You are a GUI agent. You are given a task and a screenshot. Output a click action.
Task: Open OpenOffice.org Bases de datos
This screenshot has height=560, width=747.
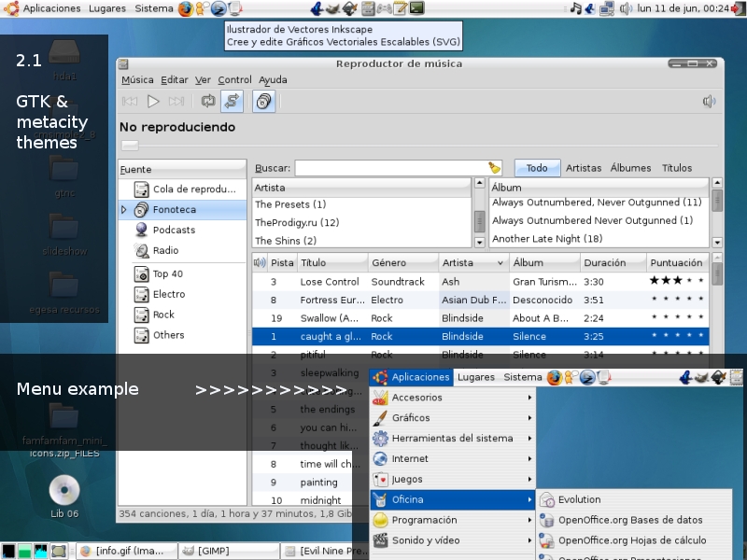click(635, 521)
